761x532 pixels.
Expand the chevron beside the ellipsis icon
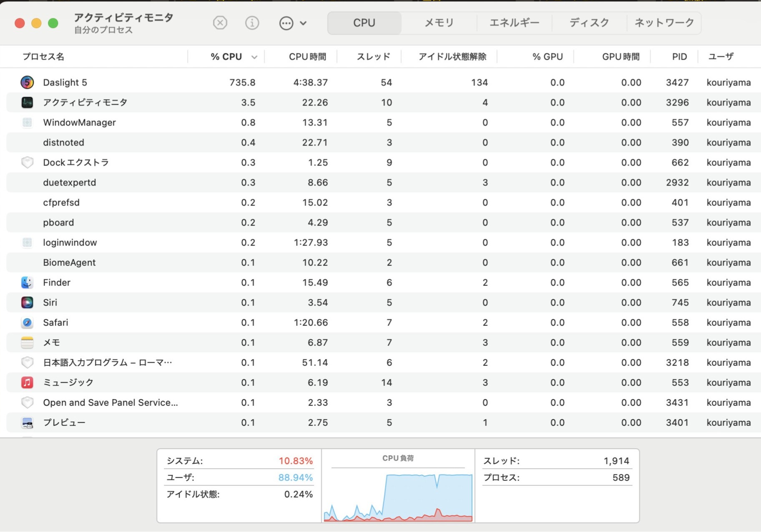(x=304, y=23)
